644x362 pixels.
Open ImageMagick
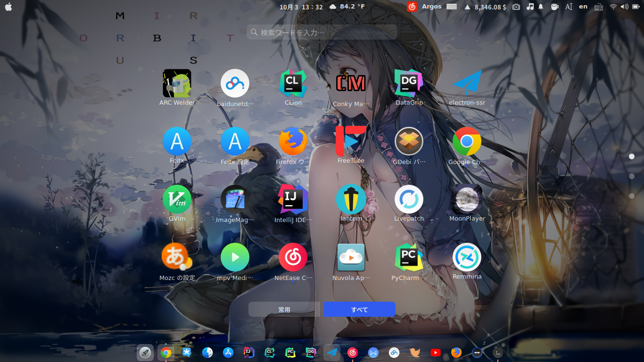(235, 199)
